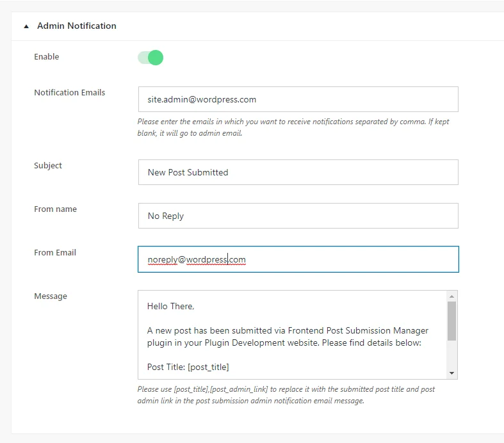504x443 pixels.
Task: Toggle the Enable admin notification switch
Action: click(x=150, y=58)
